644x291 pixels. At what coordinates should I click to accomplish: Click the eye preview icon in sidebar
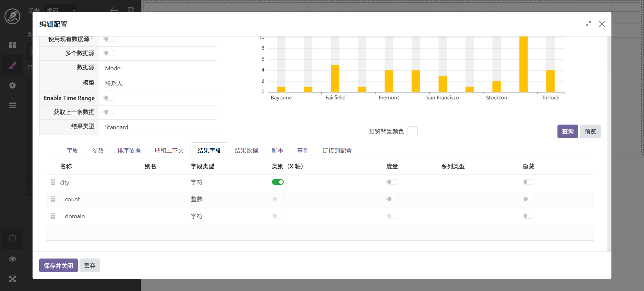(12, 259)
